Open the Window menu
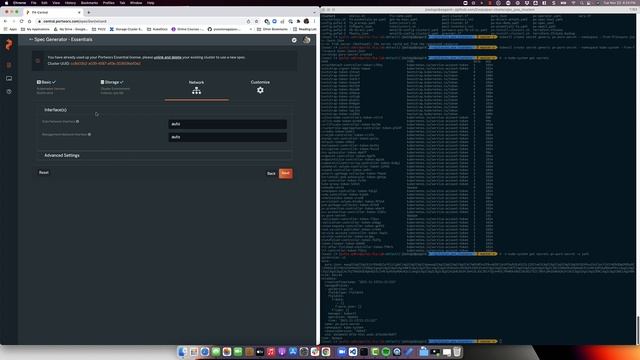Viewport: 640px width, 360px height. tap(136, 3)
